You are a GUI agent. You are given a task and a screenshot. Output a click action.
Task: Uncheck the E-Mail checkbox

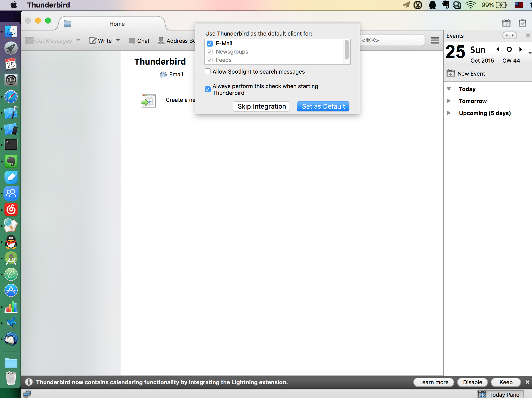pyautogui.click(x=210, y=44)
